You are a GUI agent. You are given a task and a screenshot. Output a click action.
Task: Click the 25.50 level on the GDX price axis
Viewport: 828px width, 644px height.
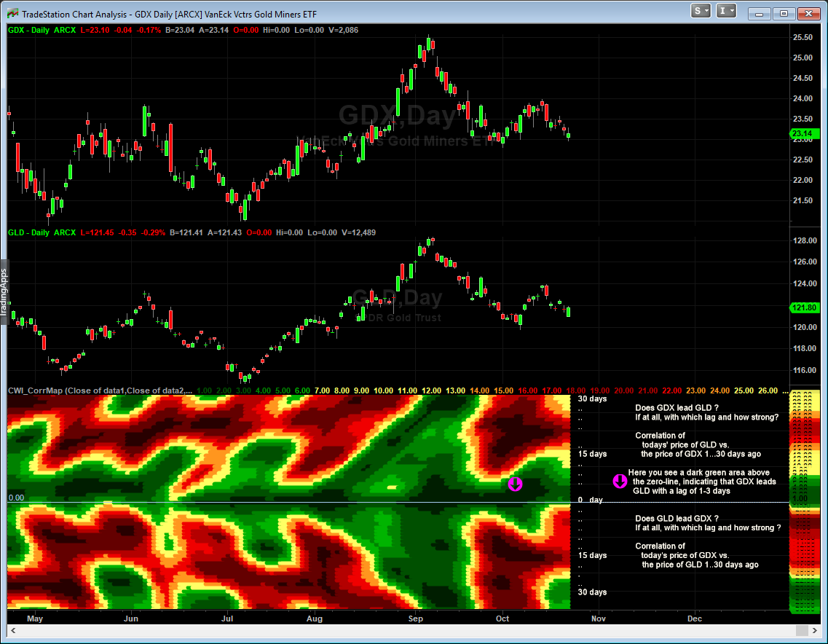tap(803, 37)
